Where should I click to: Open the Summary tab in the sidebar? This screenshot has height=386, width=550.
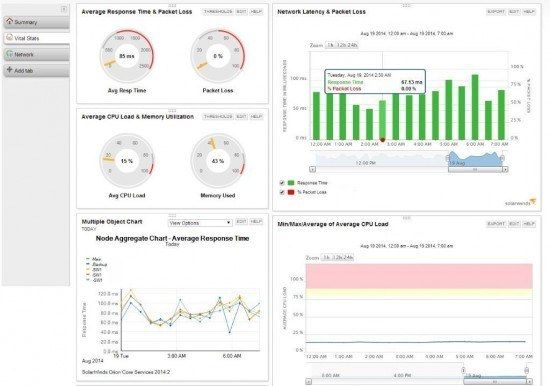pyautogui.click(x=36, y=22)
